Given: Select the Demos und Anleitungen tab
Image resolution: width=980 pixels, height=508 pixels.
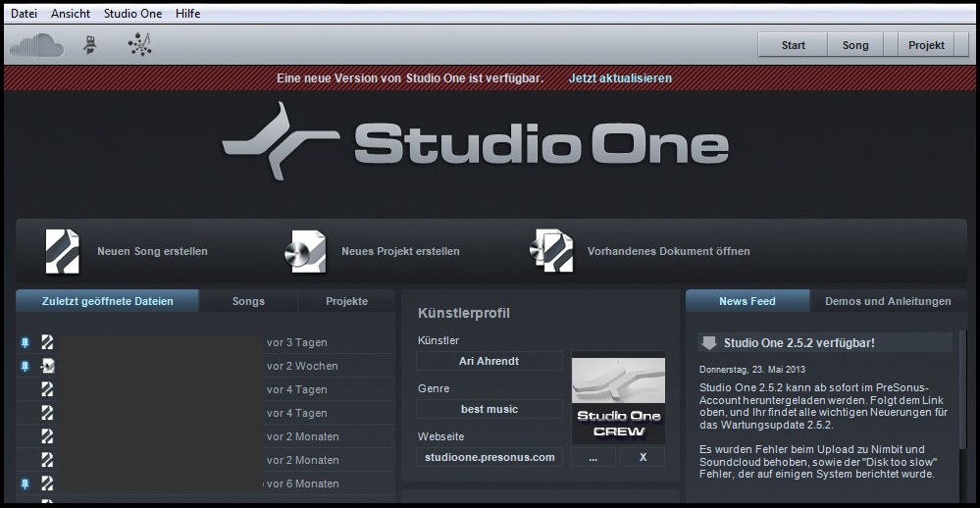Looking at the screenshot, I should [x=888, y=301].
